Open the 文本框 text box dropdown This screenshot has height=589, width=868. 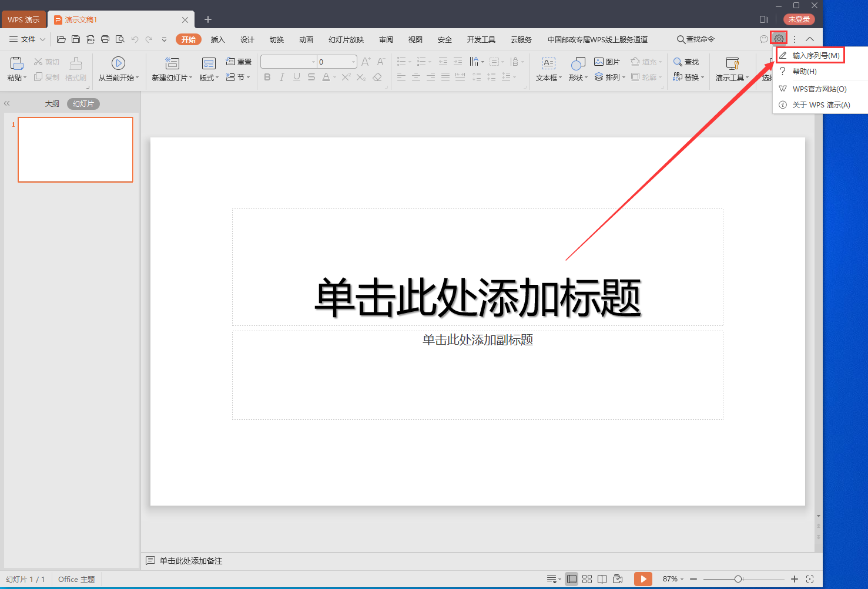[560, 78]
